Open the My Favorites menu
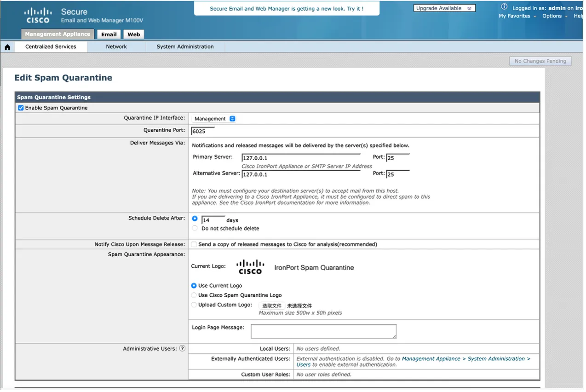The image size is (586, 392). (x=517, y=16)
